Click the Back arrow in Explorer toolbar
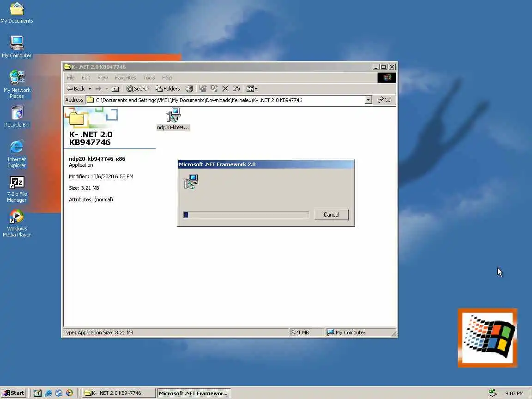 (x=75, y=89)
